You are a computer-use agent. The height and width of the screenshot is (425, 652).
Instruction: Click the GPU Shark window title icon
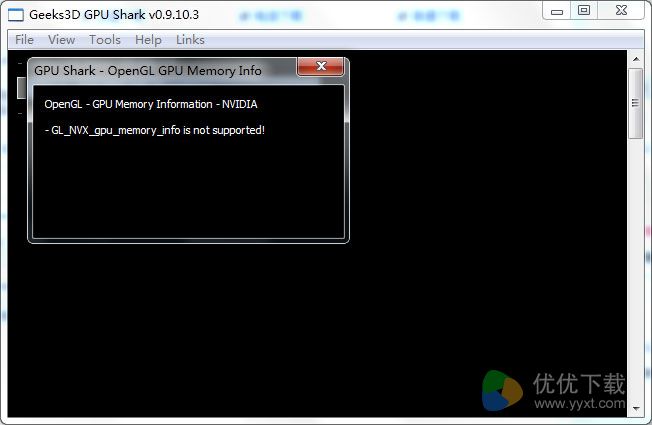(16, 15)
